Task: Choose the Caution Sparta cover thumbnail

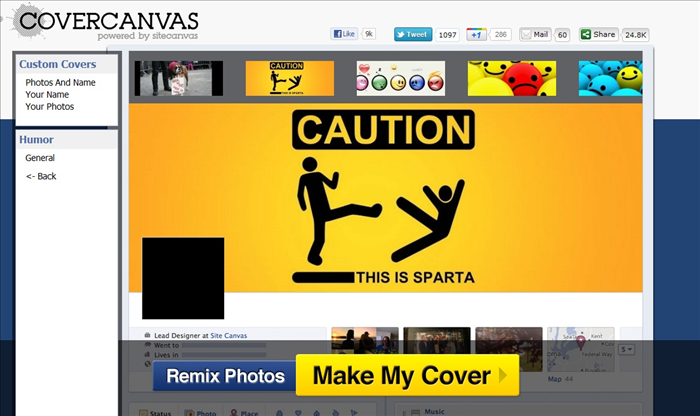Action: 290,78
